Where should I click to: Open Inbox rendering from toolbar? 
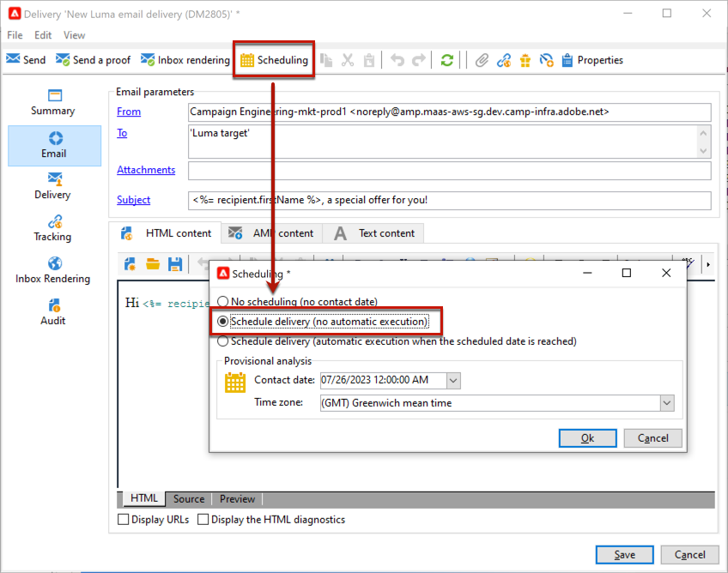[185, 60]
